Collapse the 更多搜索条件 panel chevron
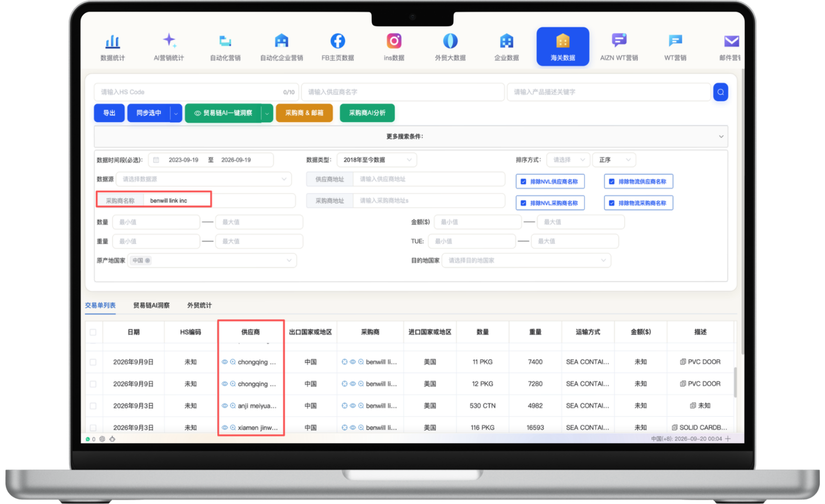This screenshot has height=504, width=825. pyautogui.click(x=721, y=137)
